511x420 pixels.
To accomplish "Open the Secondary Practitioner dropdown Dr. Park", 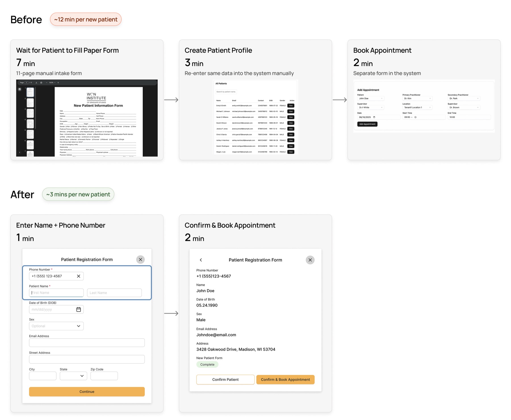I will (464, 98).
